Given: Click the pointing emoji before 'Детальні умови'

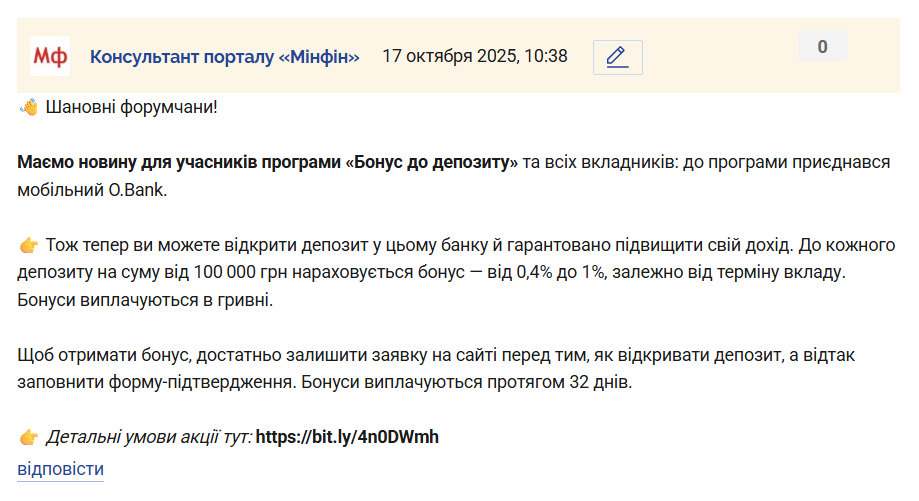Looking at the screenshot, I should coord(29,437).
